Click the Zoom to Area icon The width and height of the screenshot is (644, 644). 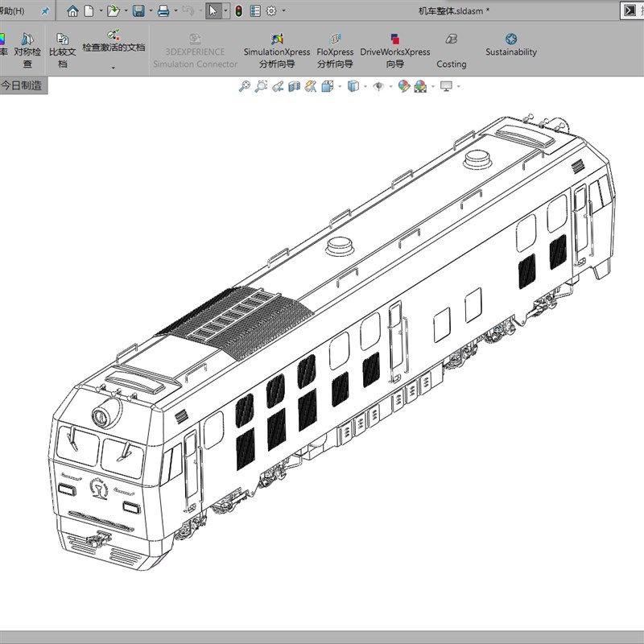click(261, 86)
